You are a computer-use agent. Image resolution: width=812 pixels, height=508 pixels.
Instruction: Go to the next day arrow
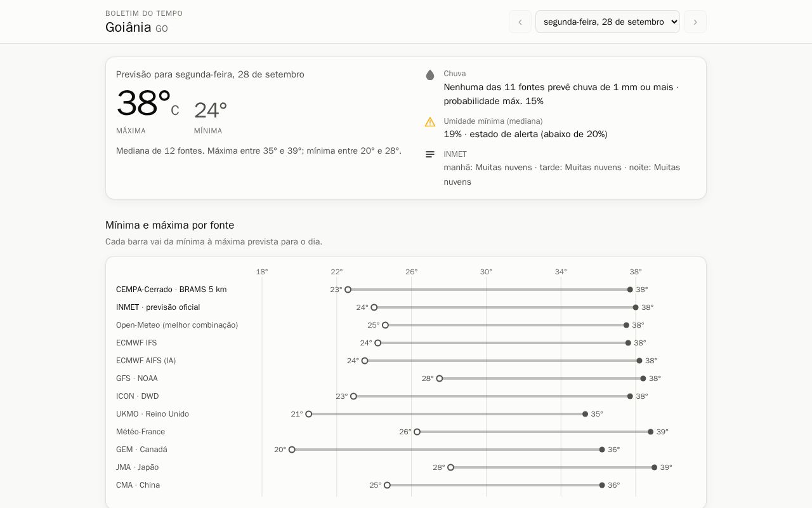pyautogui.click(x=695, y=22)
